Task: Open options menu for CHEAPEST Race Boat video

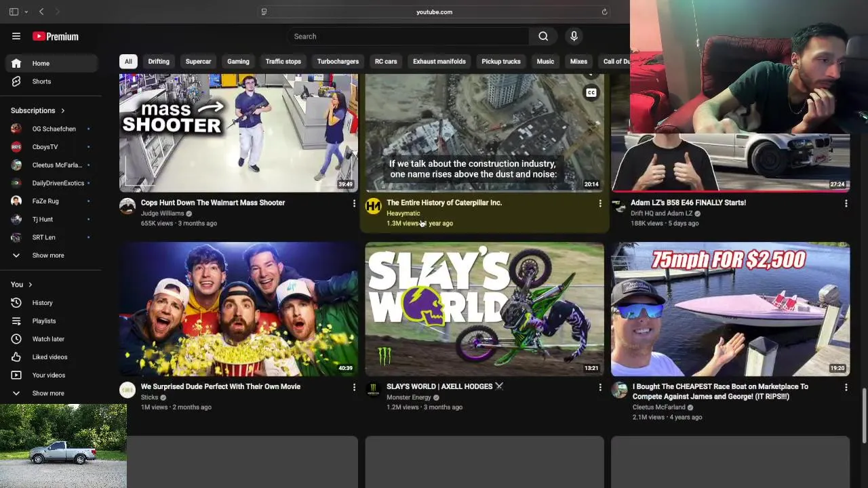Action: tap(846, 387)
